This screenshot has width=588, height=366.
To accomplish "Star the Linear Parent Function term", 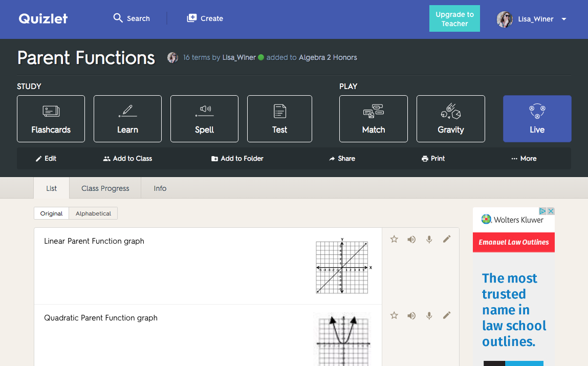I will tap(394, 239).
